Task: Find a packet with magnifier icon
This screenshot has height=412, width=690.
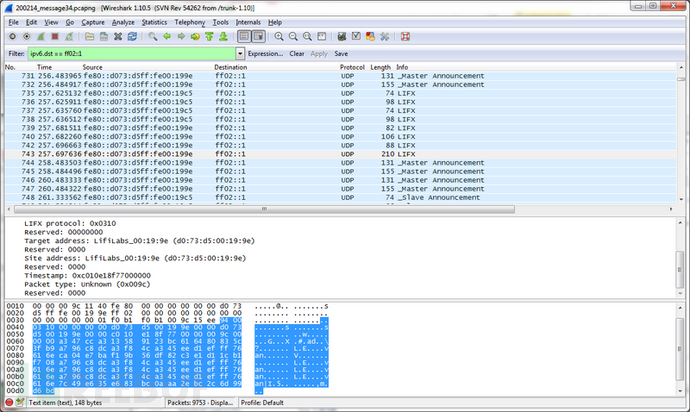Action: [x=152, y=37]
